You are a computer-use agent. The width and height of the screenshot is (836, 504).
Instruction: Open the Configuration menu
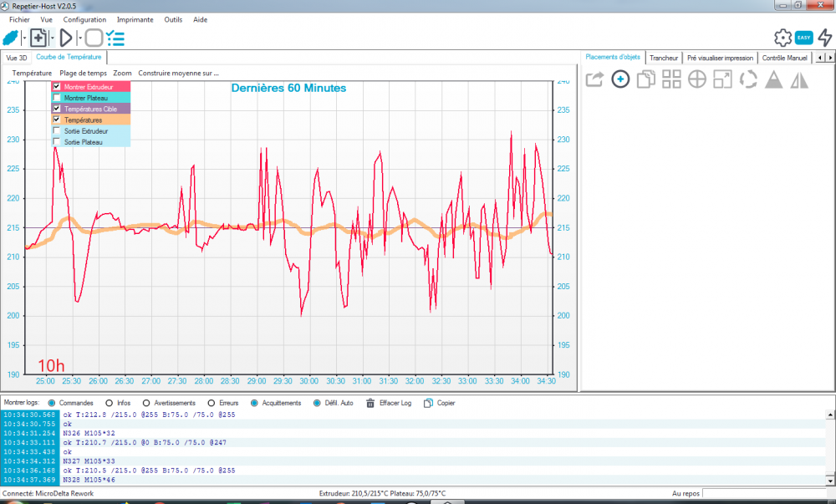point(84,20)
